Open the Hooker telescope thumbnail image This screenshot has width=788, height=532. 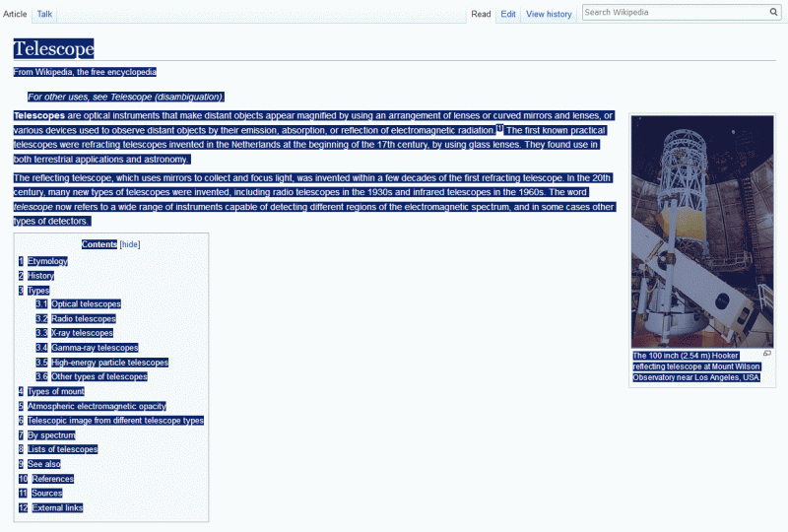tap(702, 231)
